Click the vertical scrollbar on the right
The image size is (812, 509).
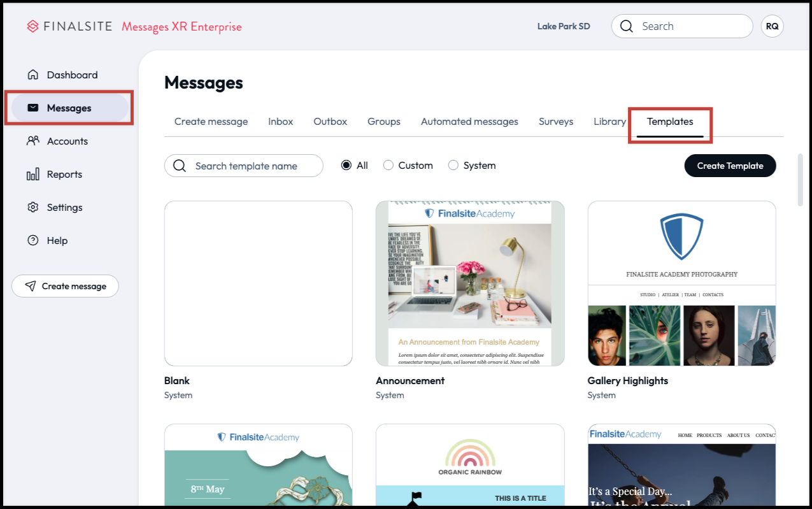pyautogui.click(x=800, y=180)
